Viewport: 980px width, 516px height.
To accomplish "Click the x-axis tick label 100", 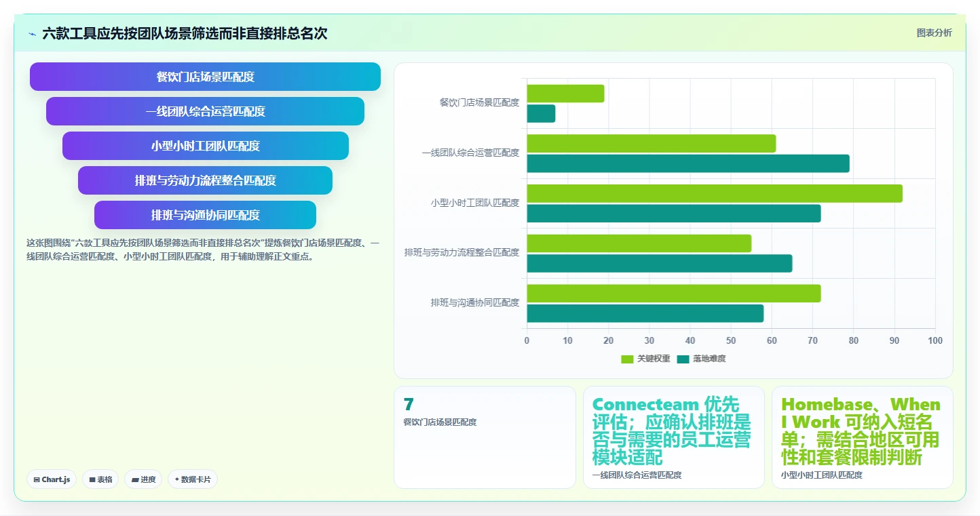I will (x=935, y=340).
